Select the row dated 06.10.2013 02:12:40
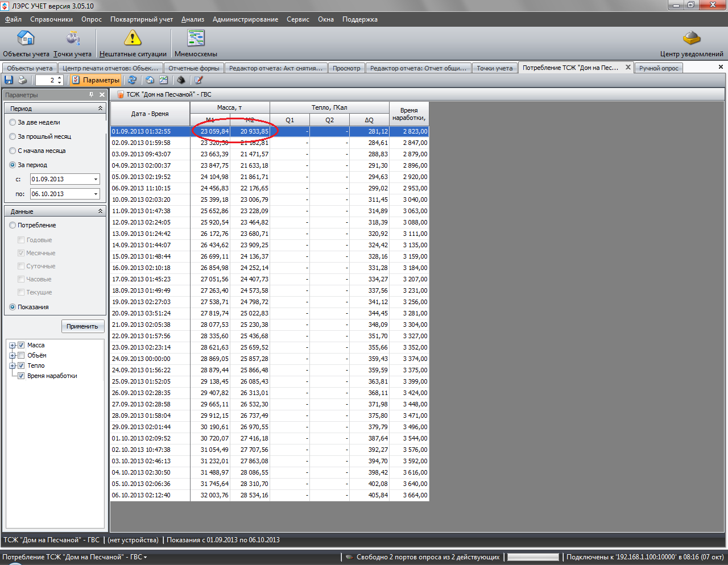This screenshot has width=728, height=565. (270, 495)
